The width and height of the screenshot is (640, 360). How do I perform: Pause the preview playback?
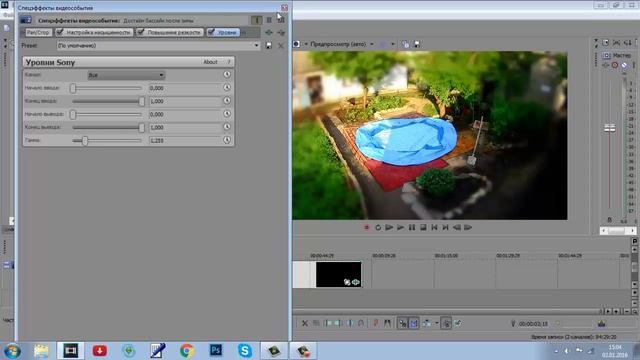412,227
